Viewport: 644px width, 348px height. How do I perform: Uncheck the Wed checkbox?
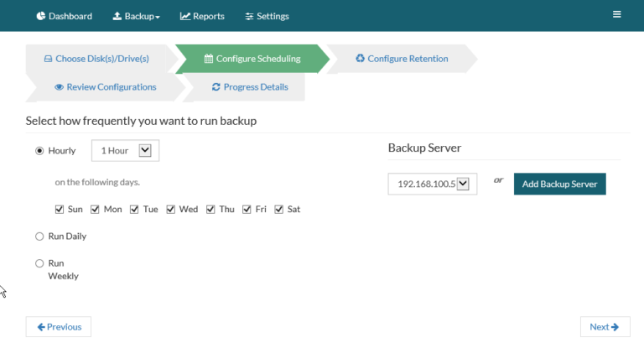pyautogui.click(x=170, y=209)
